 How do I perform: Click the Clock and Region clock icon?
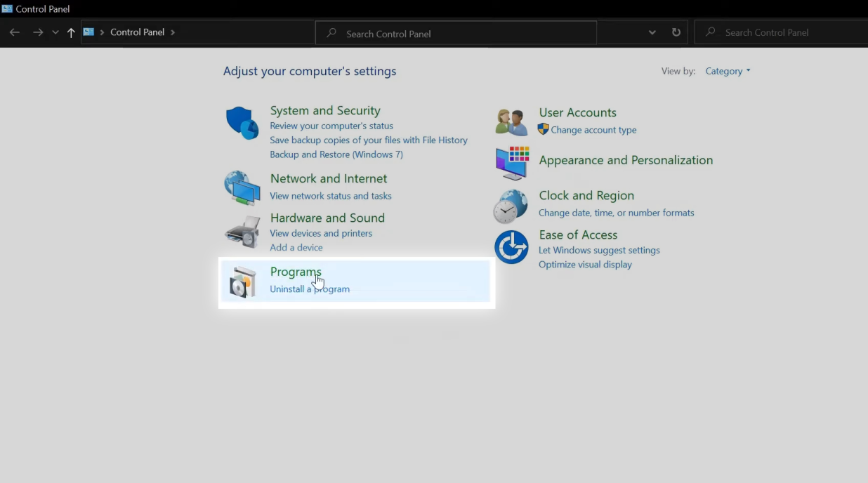click(x=511, y=206)
